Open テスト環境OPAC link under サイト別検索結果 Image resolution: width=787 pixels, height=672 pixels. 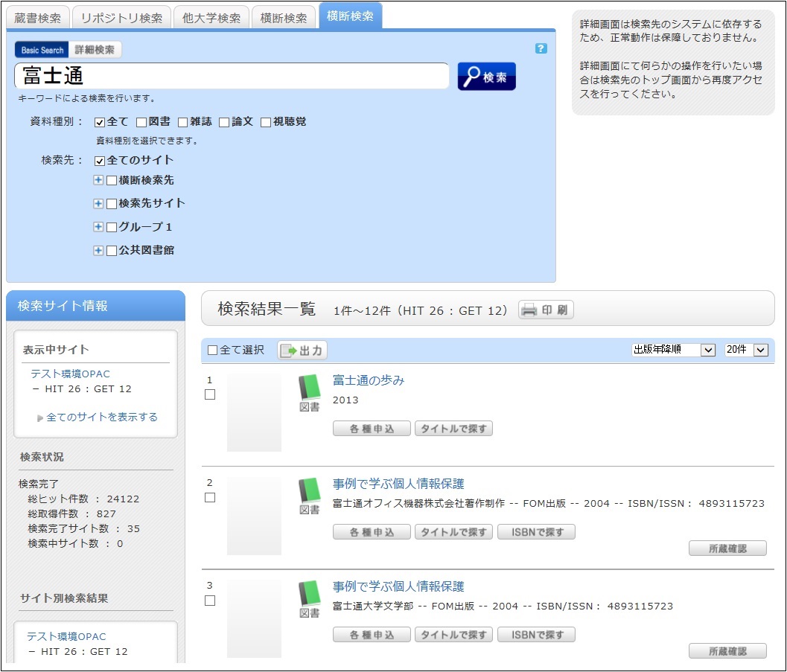click(66, 636)
